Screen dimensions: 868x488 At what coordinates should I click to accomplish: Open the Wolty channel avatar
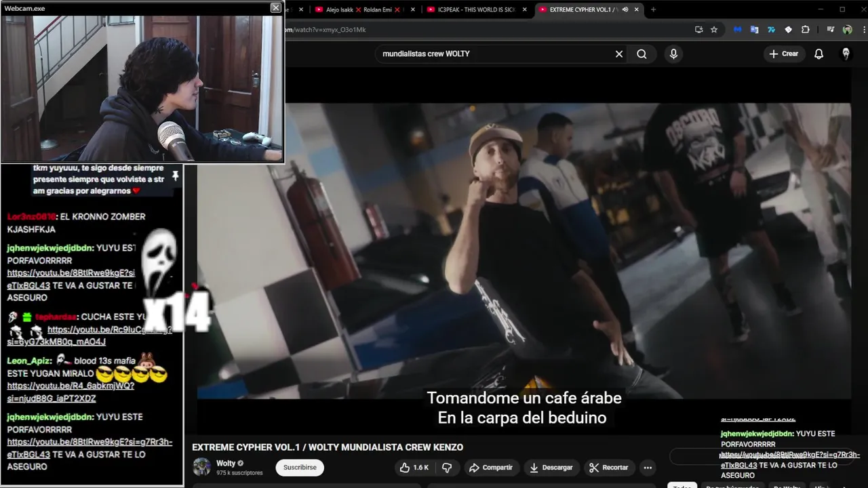(x=201, y=467)
